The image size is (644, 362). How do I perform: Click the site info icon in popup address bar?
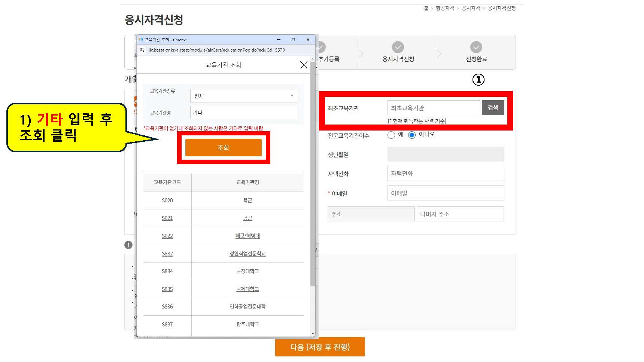pyautogui.click(x=142, y=50)
